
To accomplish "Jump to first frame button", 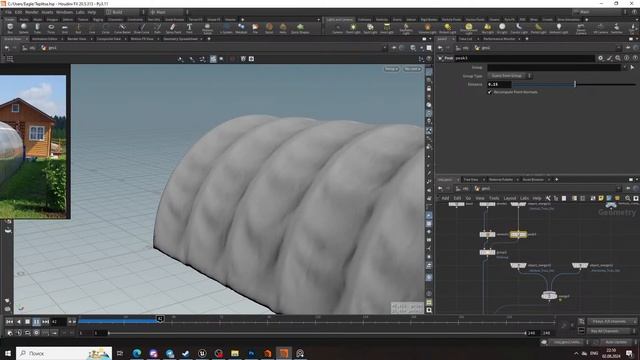I will pyautogui.click(x=9, y=322).
